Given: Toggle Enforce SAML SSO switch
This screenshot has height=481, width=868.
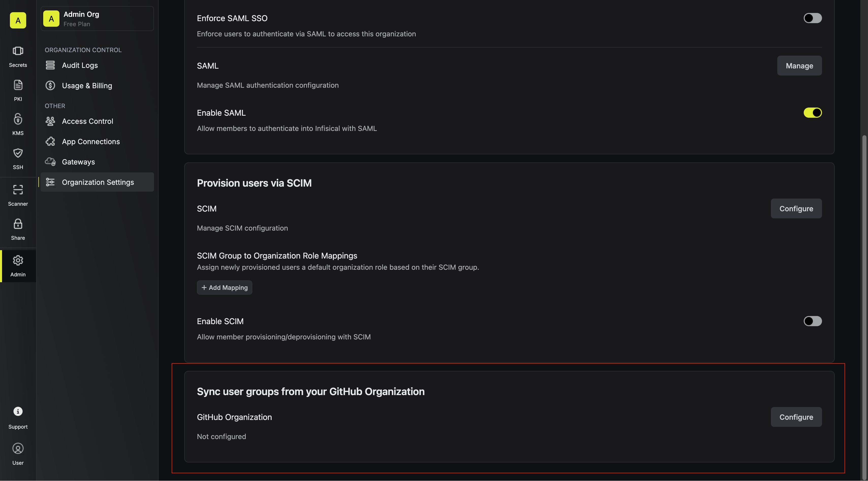Looking at the screenshot, I should [812, 18].
